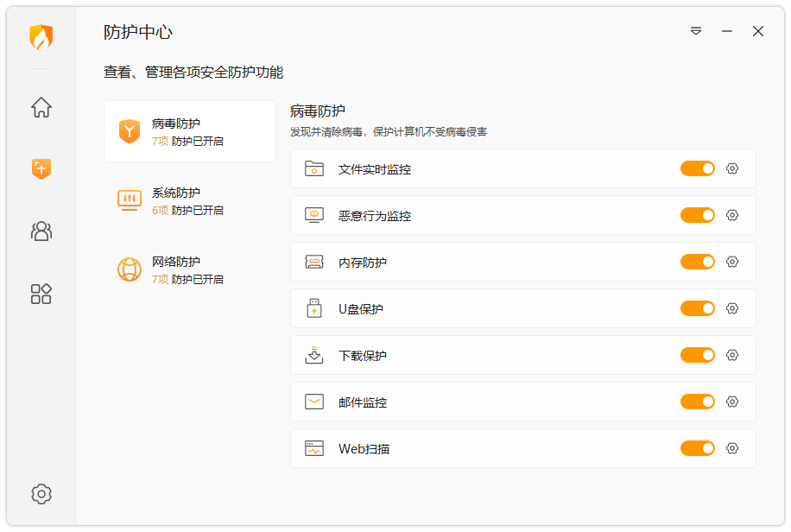Click the 网络防护 globe icon

[130, 269]
